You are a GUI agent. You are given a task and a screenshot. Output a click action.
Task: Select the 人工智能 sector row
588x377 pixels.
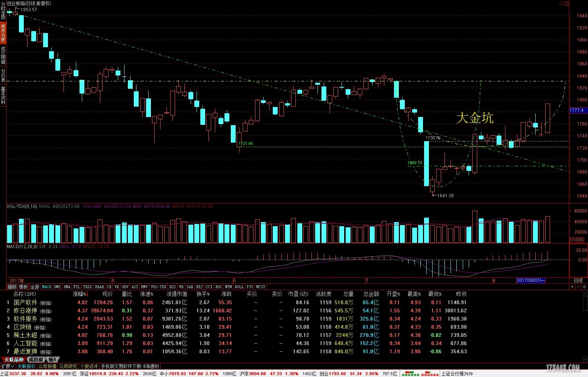click(238, 343)
